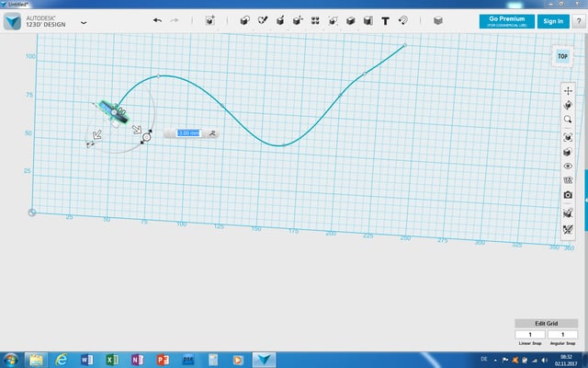Click the Redo arrow in the toolbar
Image resolution: width=588 pixels, height=368 pixels.
pos(175,20)
